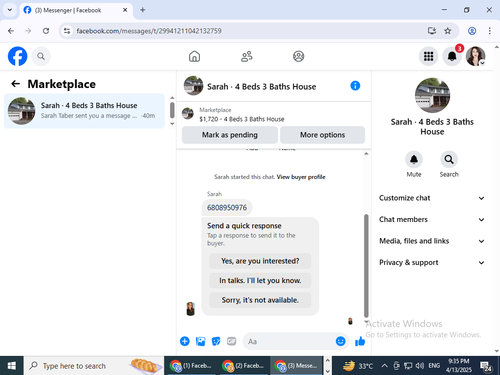This screenshot has height=375, width=500.
Task: Open the $1,720 Marketplace listing row
Action: (273, 114)
